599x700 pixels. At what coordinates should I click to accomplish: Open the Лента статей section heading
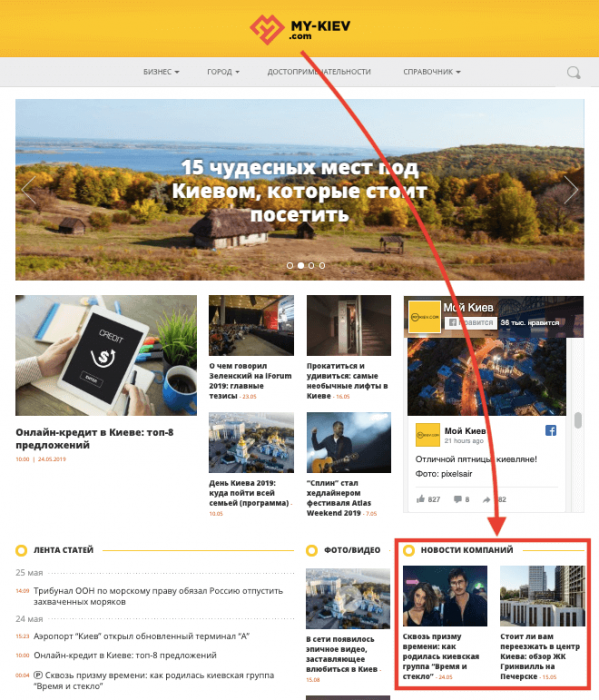(x=63, y=550)
